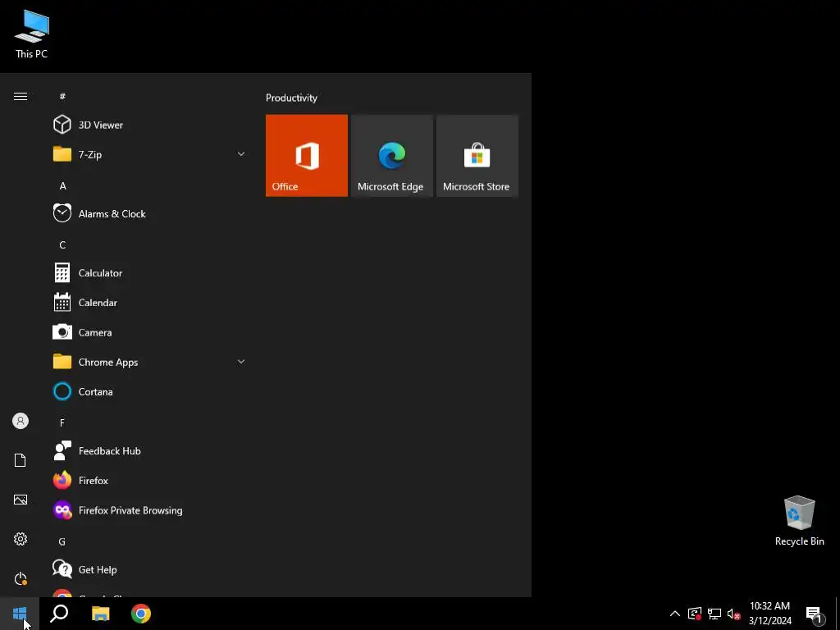Screen dimensions: 840x630
Task: Launch the Camera app
Action: [x=149, y=332]
